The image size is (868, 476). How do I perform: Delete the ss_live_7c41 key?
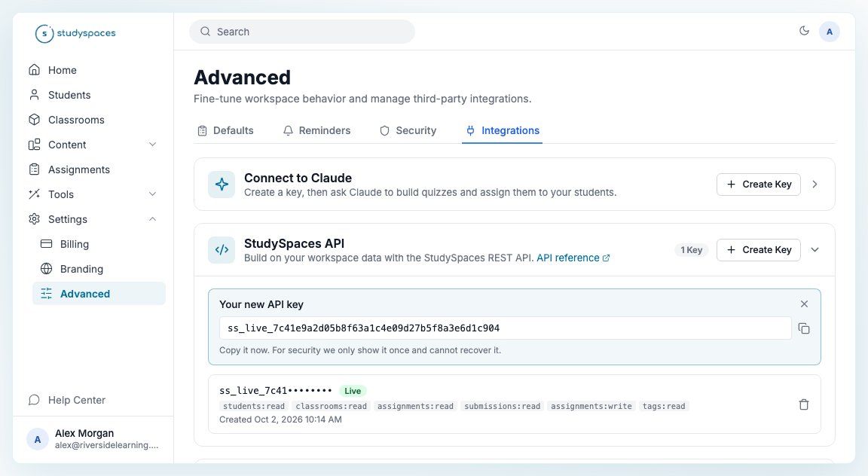click(x=804, y=404)
